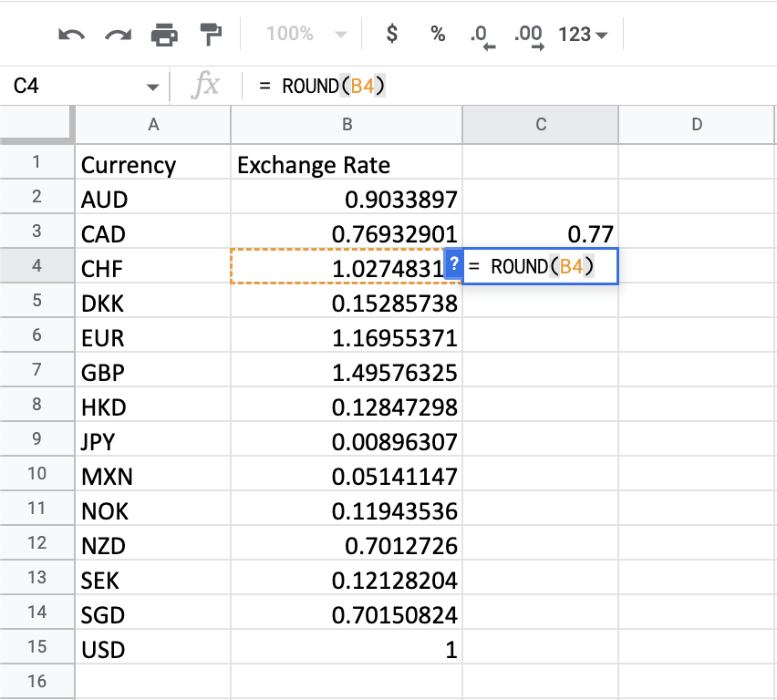The height and width of the screenshot is (700, 777).
Task: Format as percent with the % icon
Action: (x=438, y=34)
